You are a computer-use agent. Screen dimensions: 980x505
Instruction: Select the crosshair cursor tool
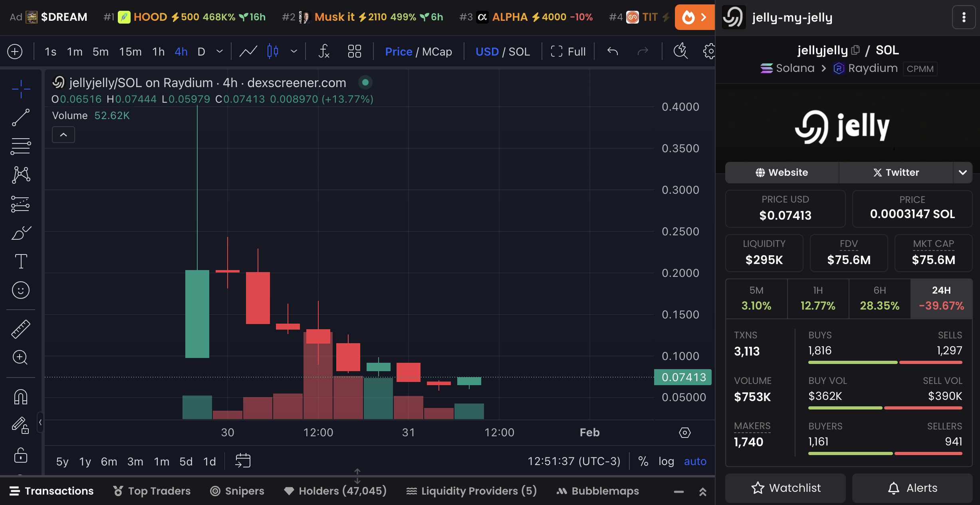tap(21, 89)
